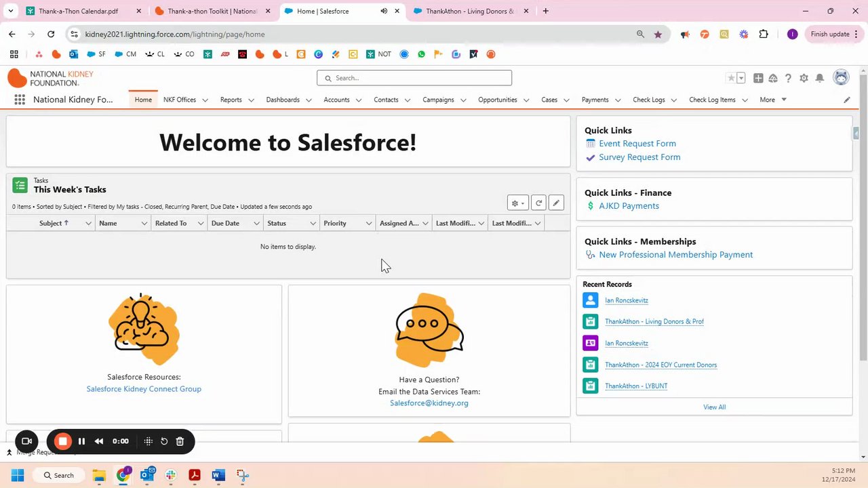Sort tasks by the Status column header
Viewport: 868px width, 488px height.
coord(277,223)
